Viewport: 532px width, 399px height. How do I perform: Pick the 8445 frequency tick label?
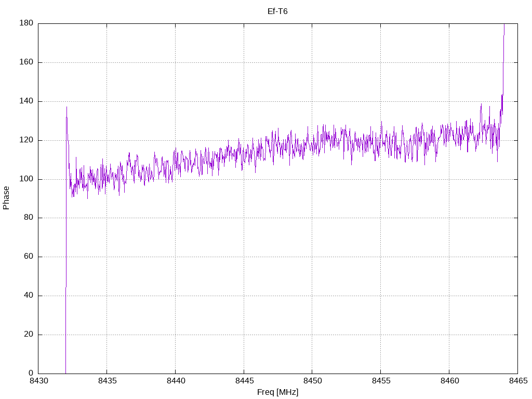click(x=244, y=381)
